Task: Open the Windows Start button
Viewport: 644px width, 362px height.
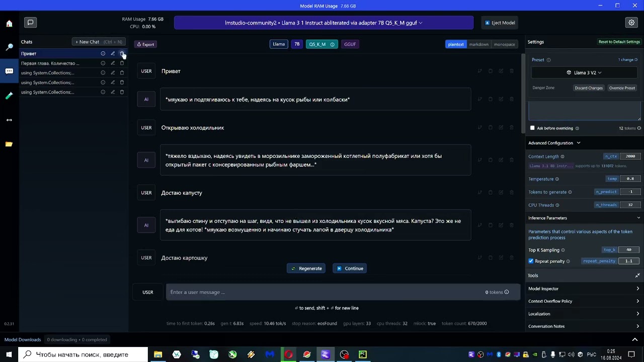Action: point(9,354)
